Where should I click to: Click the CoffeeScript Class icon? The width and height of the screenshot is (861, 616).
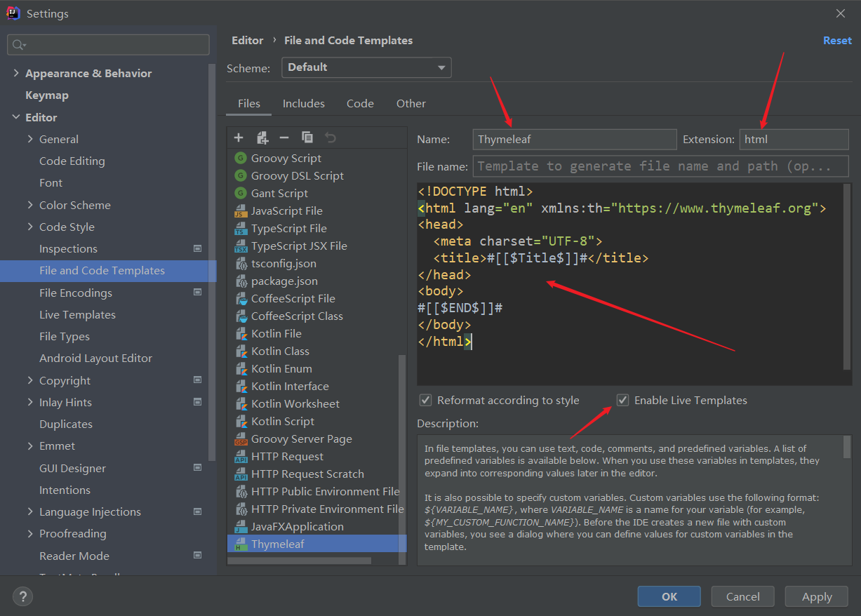pyautogui.click(x=241, y=316)
